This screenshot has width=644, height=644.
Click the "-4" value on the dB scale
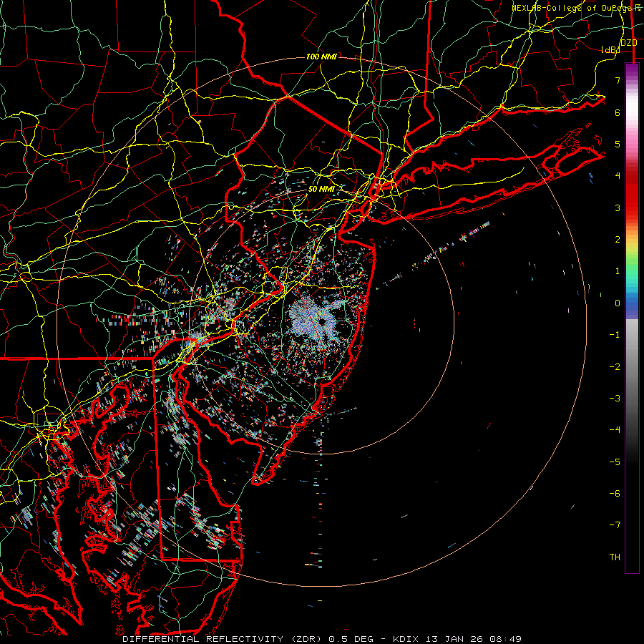[x=615, y=429]
